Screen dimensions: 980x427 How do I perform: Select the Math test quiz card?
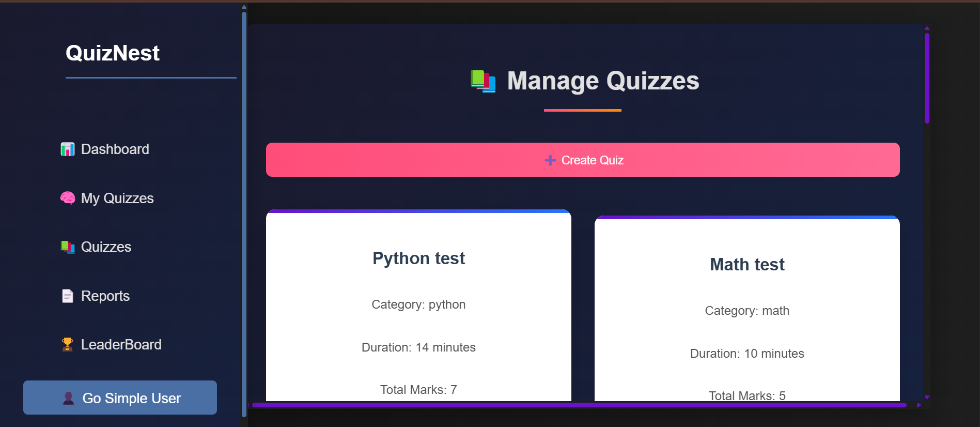point(747,310)
